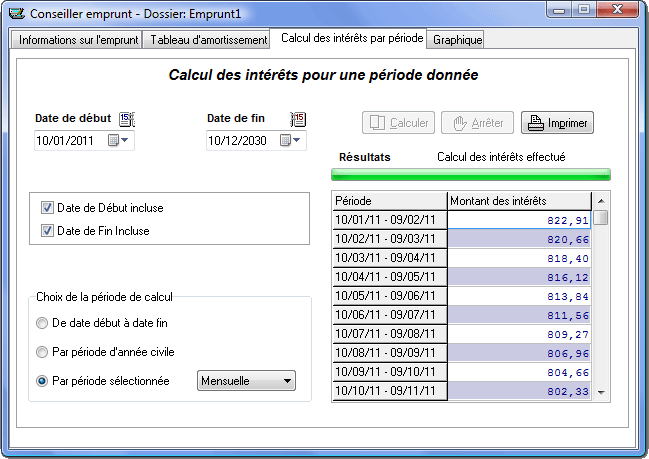Screen dimensions: 649x459
Task: Open start date picker dropdown arrow
Action: point(124,141)
